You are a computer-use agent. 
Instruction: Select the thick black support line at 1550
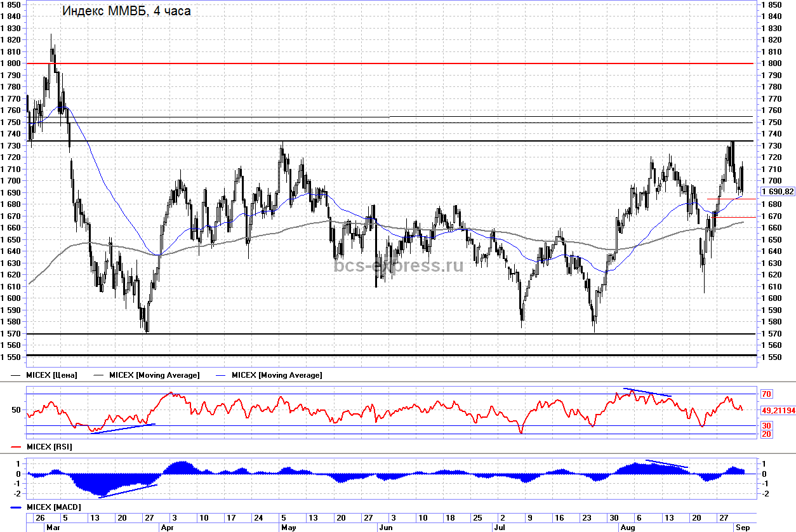[x=381, y=356]
